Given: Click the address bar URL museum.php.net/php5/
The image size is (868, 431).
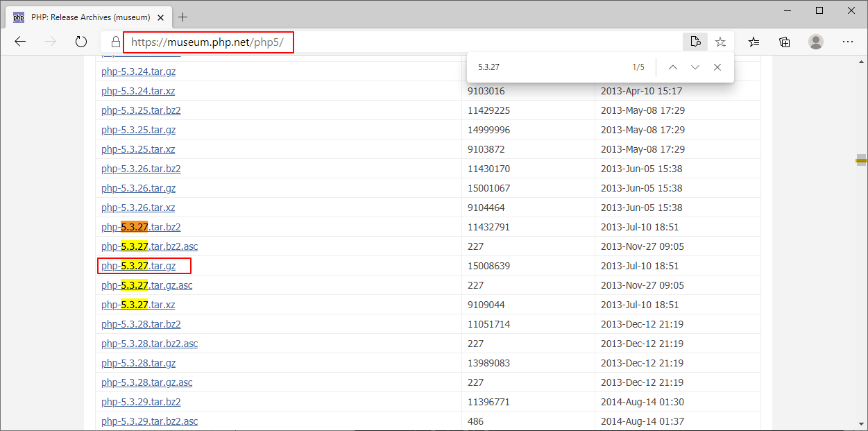Looking at the screenshot, I should click(209, 42).
